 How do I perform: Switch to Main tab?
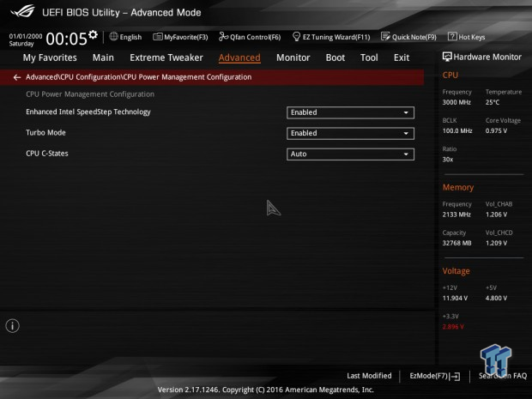[103, 57]
